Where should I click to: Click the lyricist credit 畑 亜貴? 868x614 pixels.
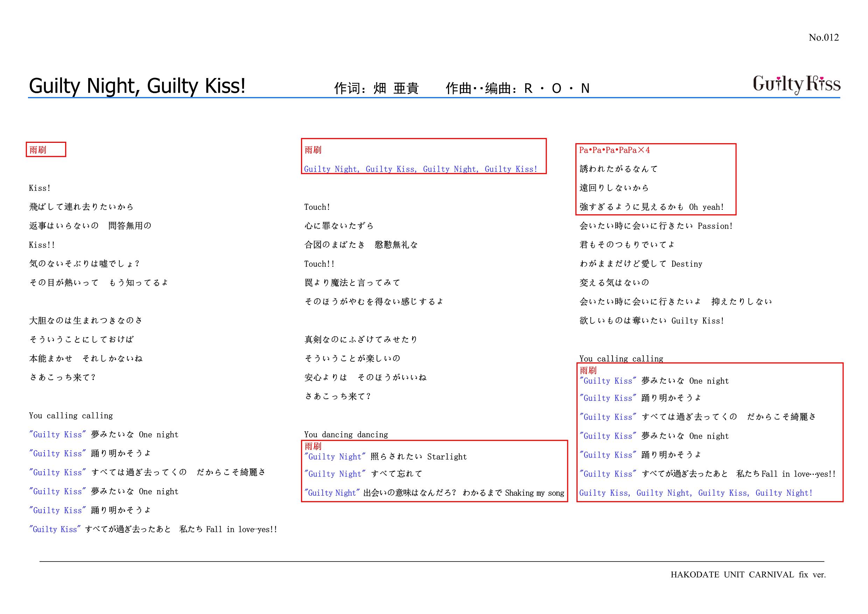tap(396, 89)
